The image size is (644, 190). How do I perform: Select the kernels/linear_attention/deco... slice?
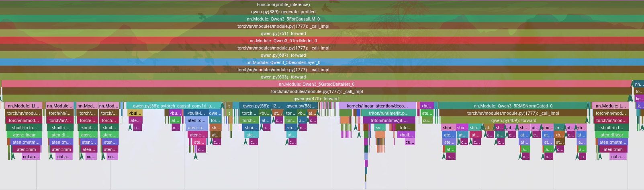click(377, 106)
